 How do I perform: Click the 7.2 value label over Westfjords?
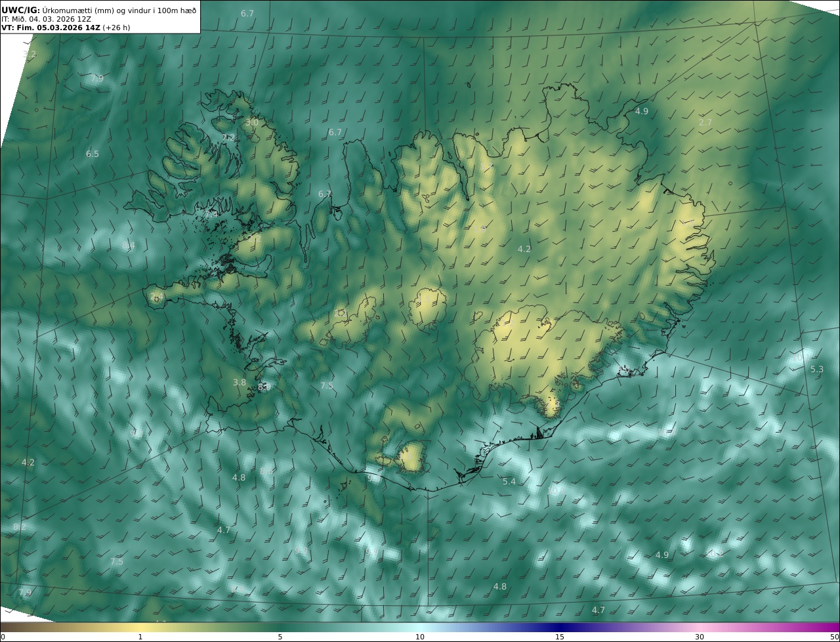tap(228, 137)
